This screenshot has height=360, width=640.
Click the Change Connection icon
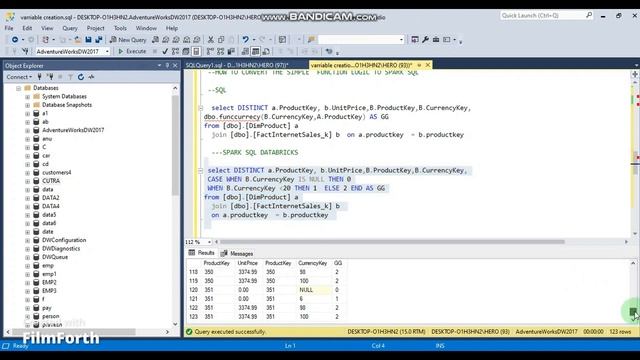(25, 51)
